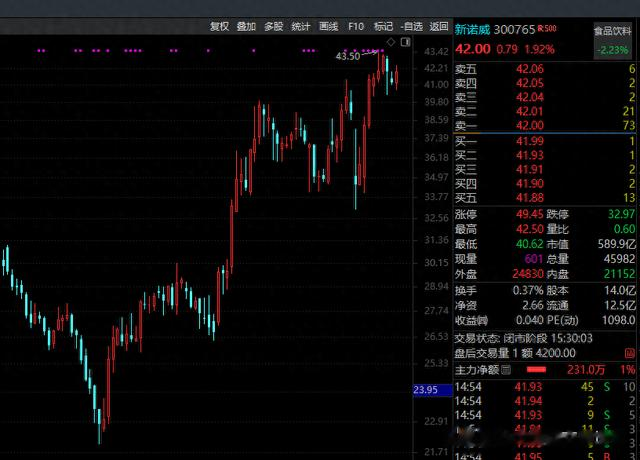Click 返回 to go back

(439, 27)
